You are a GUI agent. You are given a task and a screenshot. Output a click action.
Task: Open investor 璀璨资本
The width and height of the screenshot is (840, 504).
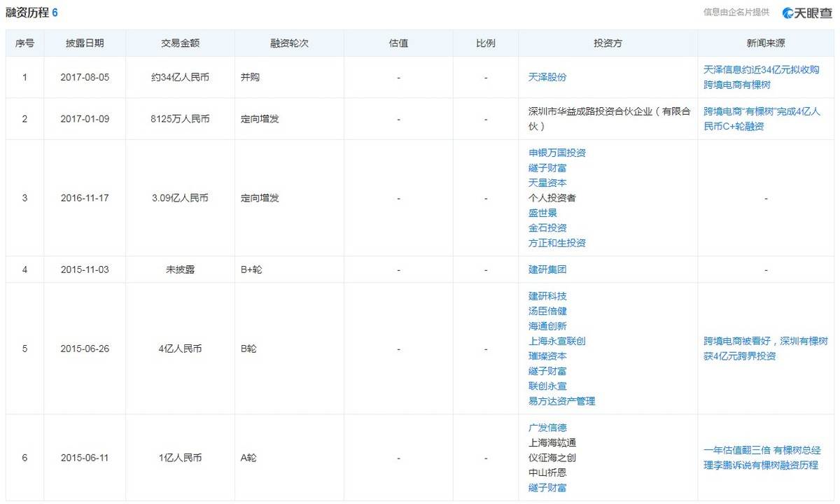point(547,356)
